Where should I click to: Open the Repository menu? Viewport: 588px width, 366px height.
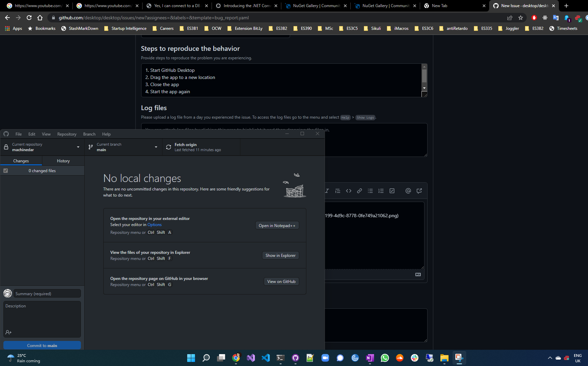point(67,134)
